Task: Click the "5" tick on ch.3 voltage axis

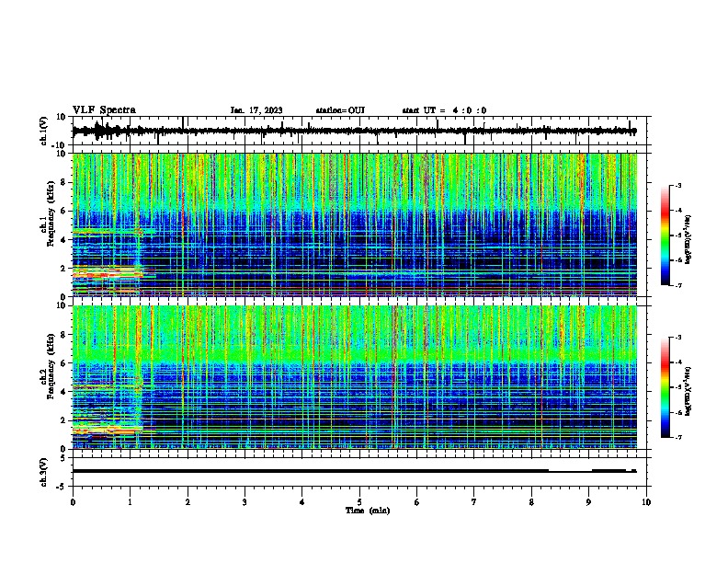Action: pyautogui.click(x=63, y=458)
